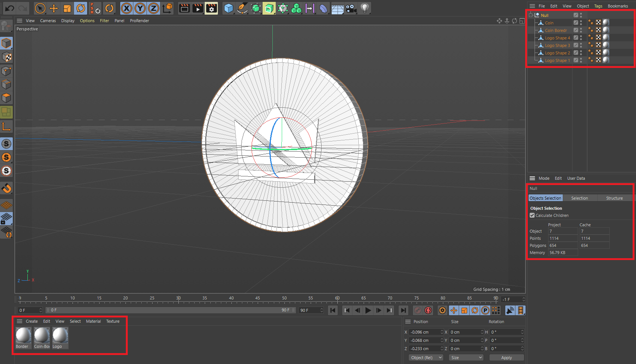Select the Spline Pen tool
Image resolution: width=636 pixels, height=364 pixels.
242,8
